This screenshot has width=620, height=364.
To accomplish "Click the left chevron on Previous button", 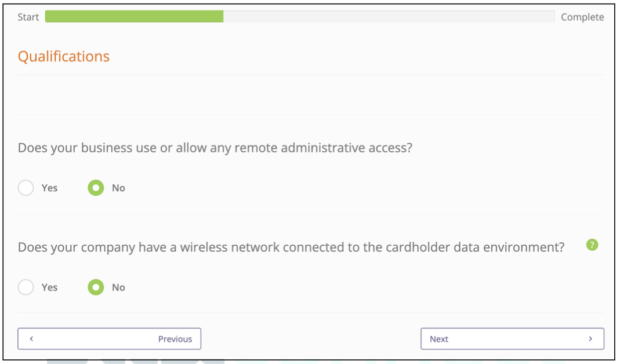I will pos(31,339).
